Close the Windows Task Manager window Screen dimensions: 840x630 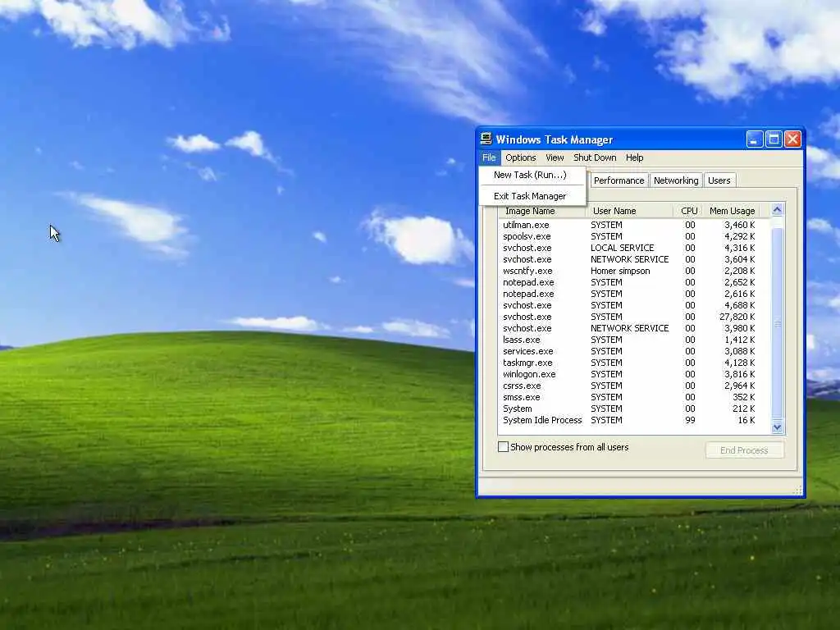pyautogui.click(x=793, y=139)
